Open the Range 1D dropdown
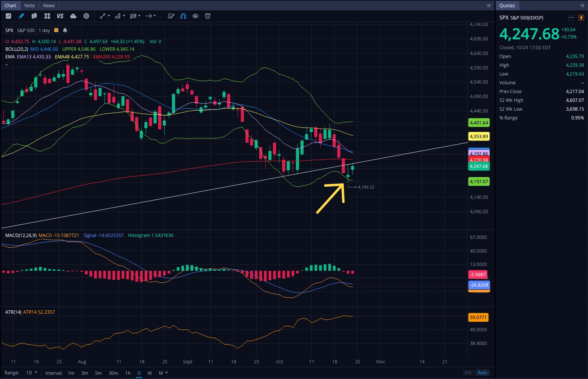This screenshot has width=588, height=379. (31, 373)
